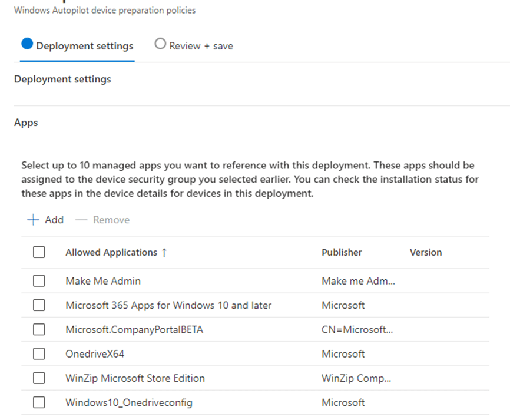Click the ascending sort arrow icon
The height and width of the screenshot is (420, 510).
(164, 253)
